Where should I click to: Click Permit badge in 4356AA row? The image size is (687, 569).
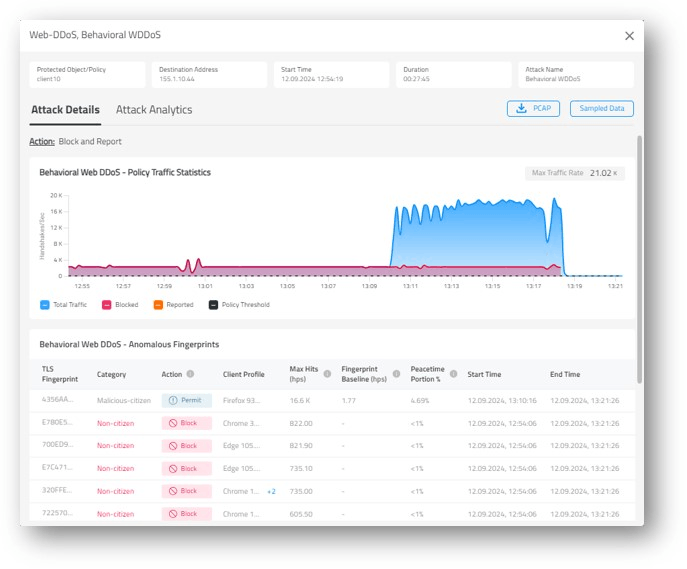187,400
